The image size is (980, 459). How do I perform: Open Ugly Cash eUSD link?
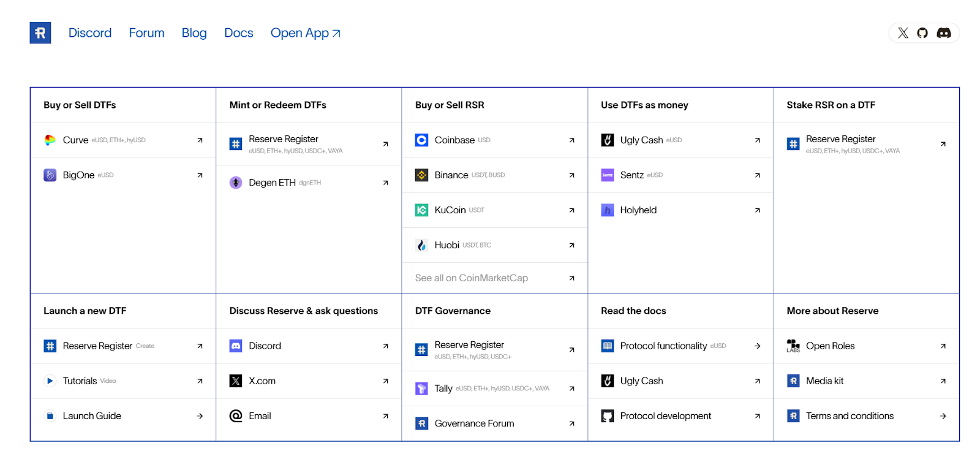point(680,140)
